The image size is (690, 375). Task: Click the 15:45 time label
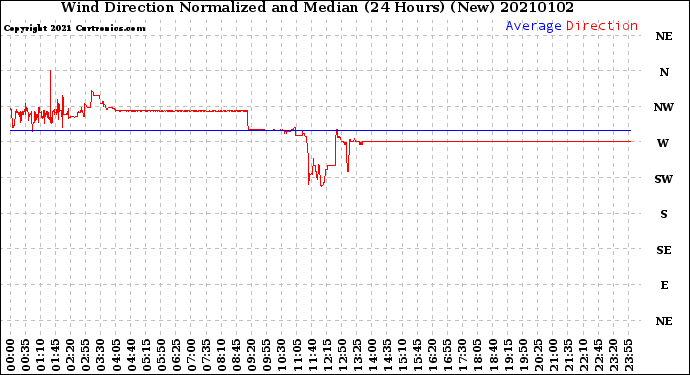pyautogui.click(x=418, y=355)
